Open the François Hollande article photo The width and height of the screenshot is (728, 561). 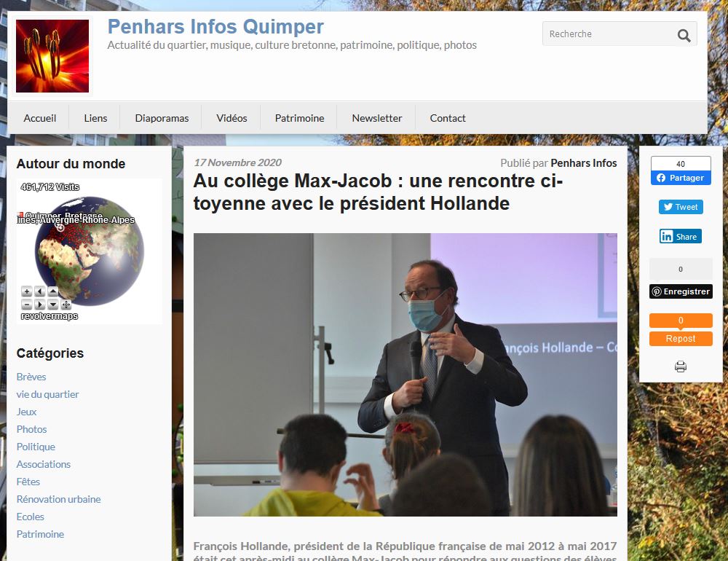pyautogui.click(x=405, y=374)
